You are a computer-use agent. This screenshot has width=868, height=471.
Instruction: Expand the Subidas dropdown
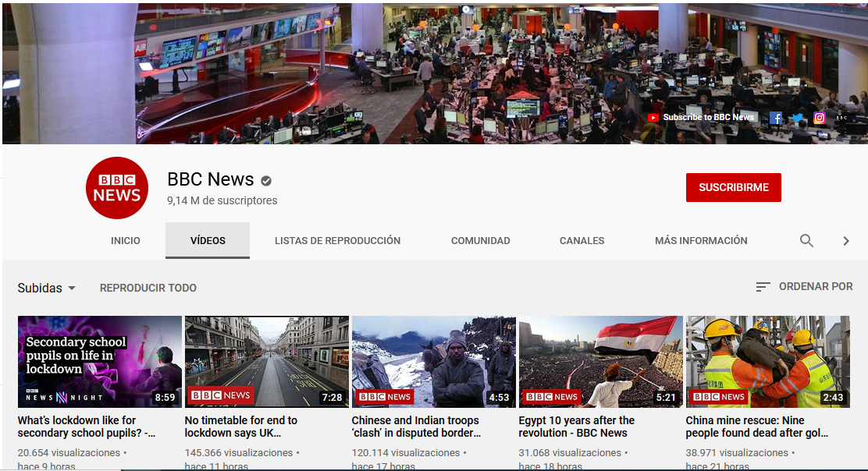[47, 288]
